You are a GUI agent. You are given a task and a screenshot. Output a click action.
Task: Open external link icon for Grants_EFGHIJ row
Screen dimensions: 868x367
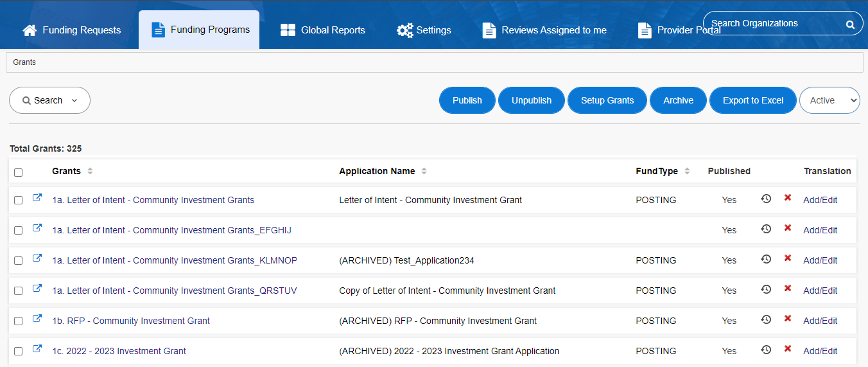click(37, 229)
